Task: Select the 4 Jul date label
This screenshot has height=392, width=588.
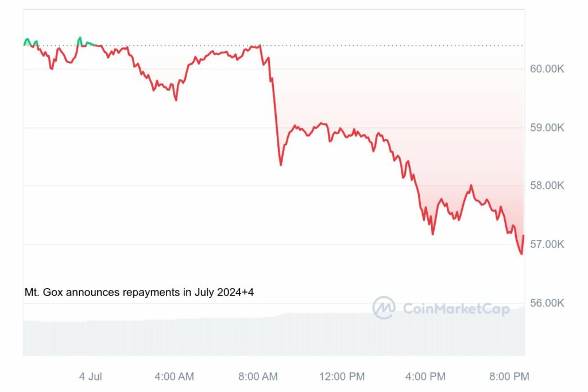Action: pos(90,377)
